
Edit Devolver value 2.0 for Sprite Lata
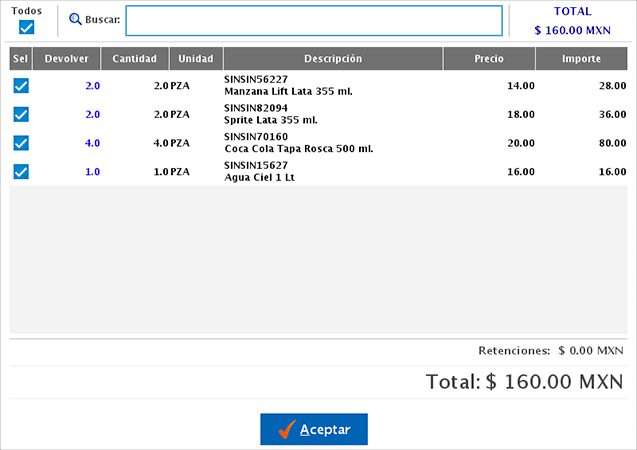pyautogui.click(x=93, y=115)
